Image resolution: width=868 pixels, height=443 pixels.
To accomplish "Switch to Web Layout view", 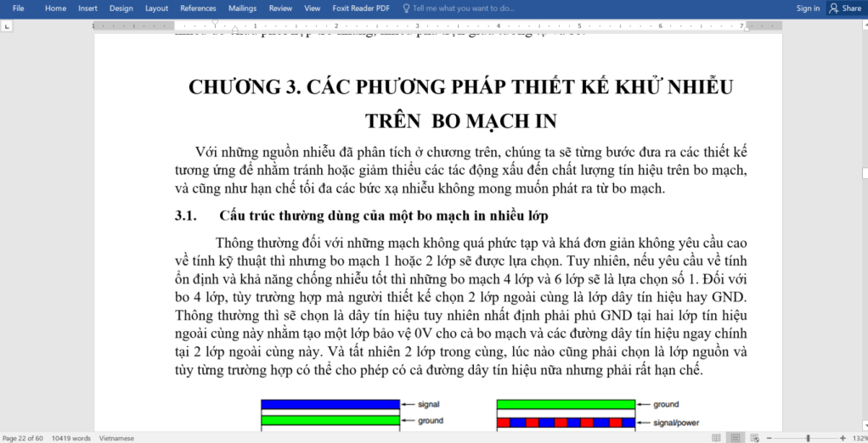I will (x=754, y=438).
